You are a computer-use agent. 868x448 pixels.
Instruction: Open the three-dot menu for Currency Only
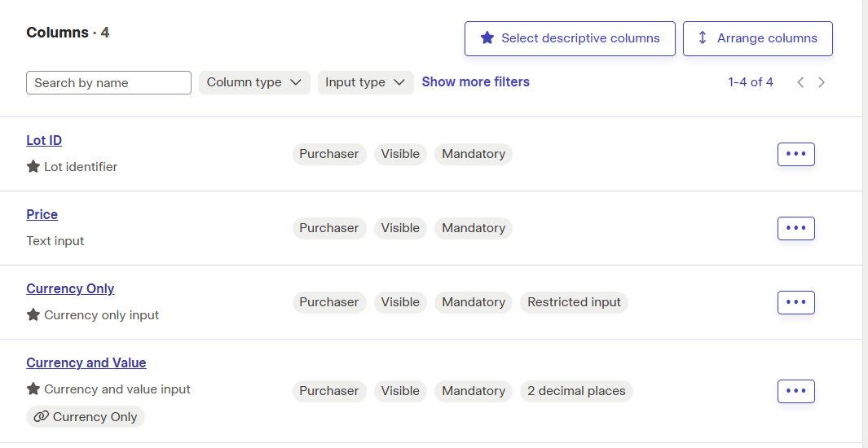tap(796, 302)
